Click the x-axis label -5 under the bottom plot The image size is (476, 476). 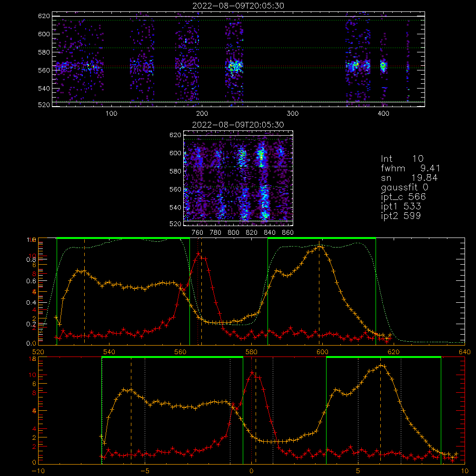tap(145, 471)
